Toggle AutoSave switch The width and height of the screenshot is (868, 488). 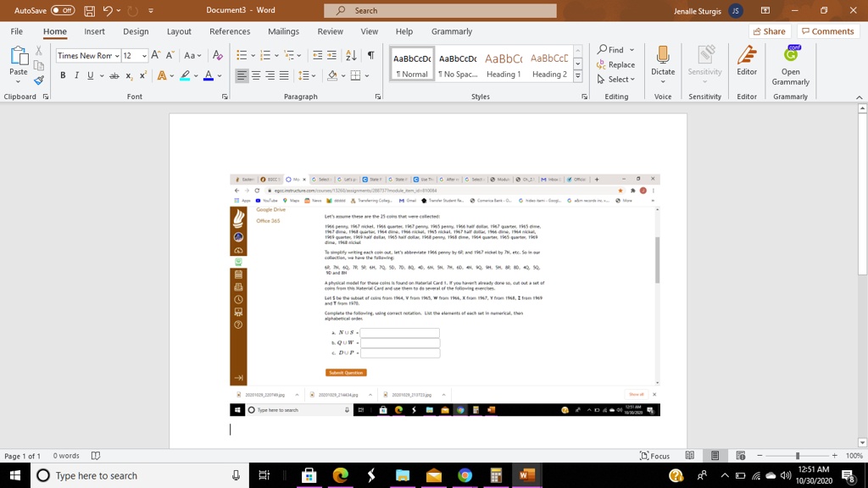62,11
